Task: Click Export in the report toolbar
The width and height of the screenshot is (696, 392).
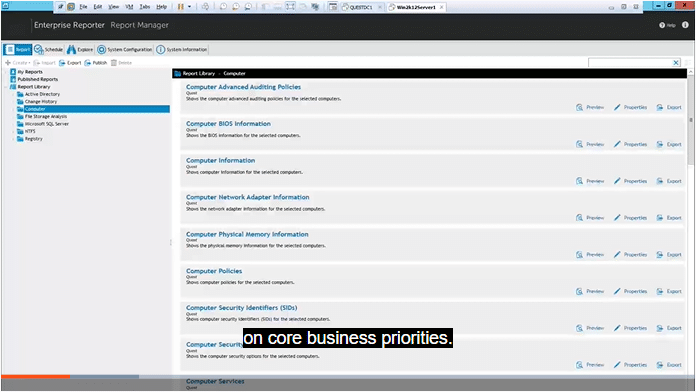Action: (70, 63)
